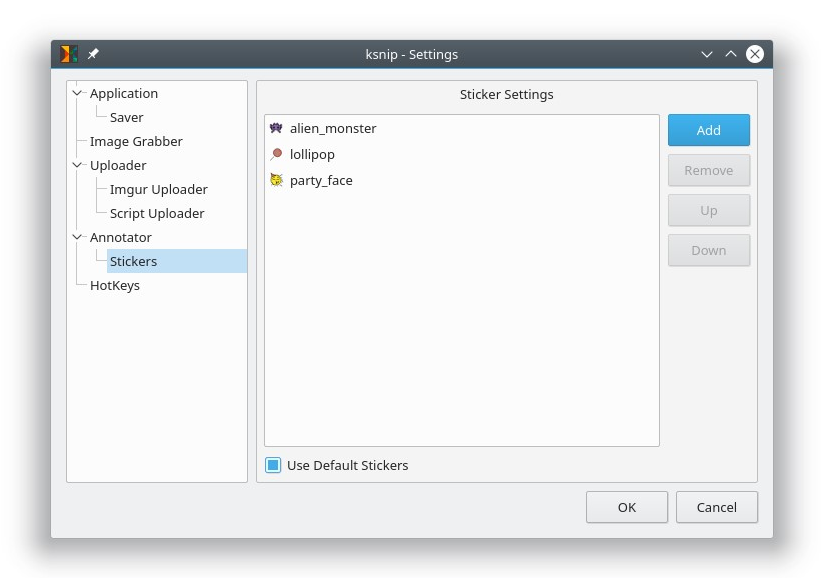The width and height of the screenshot is (821, 578).
Task: Toggle the pin window icon
Action: tap(93, 54)
